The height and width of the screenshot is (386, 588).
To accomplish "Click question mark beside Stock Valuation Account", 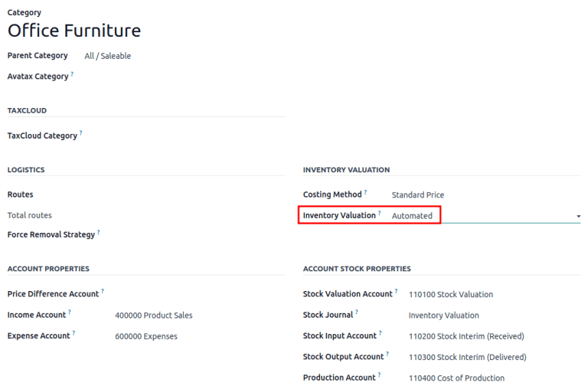I will tap(397, 292).
